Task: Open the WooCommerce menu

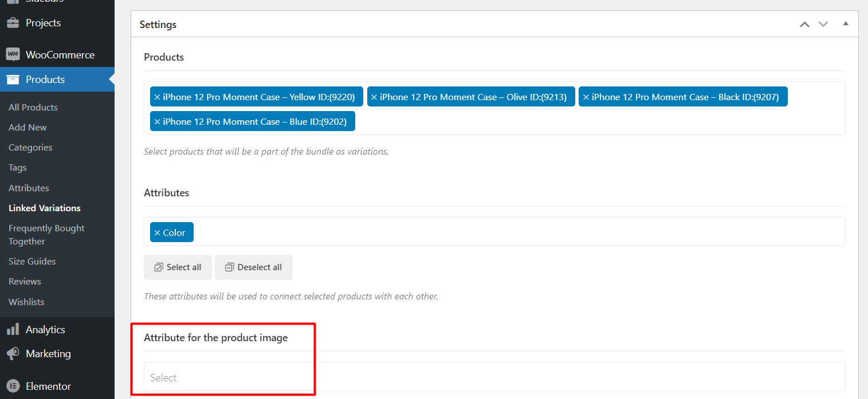Action: [x=57, y=55]
